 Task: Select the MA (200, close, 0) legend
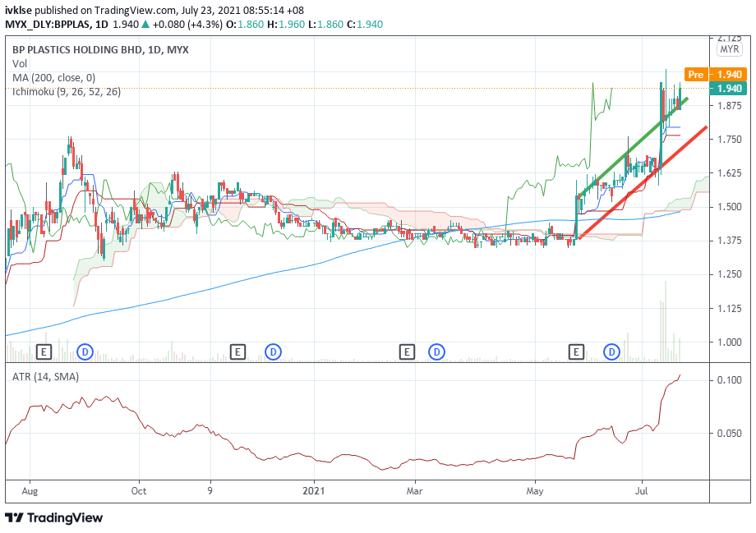pos(54,77)
